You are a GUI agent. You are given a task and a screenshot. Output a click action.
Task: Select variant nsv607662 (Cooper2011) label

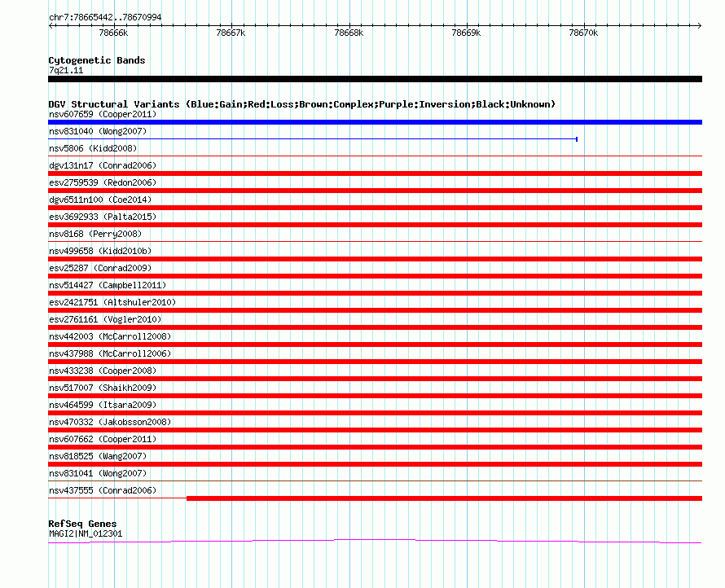tap(103, 439)
